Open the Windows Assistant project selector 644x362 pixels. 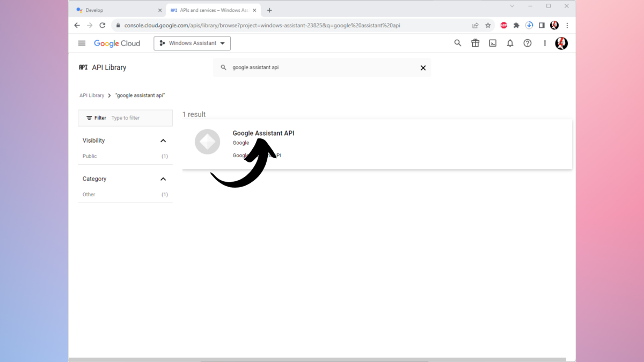tap(192, 43)
